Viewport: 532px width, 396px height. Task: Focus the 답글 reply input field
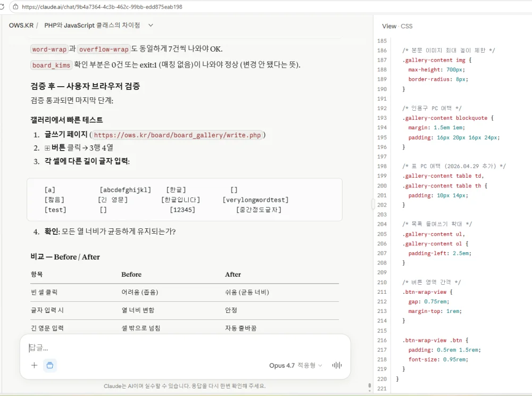pos(185,348)
